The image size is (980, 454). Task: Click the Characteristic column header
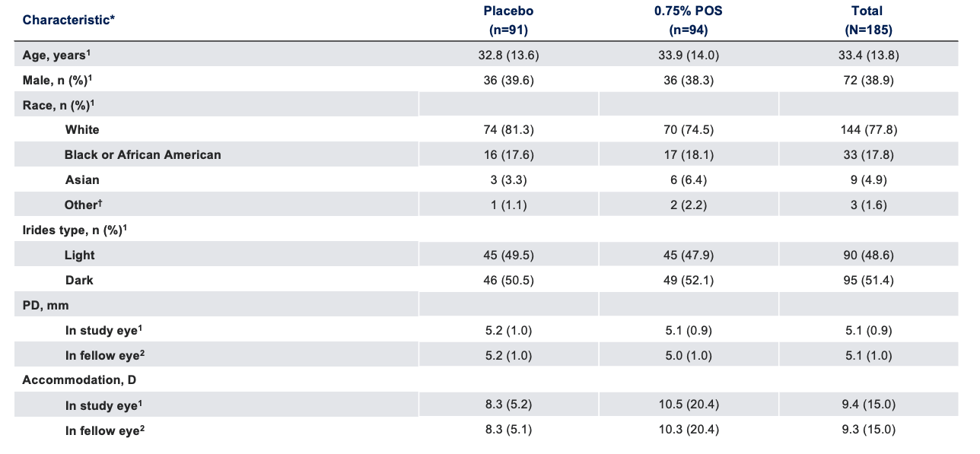tap(69, 20)
